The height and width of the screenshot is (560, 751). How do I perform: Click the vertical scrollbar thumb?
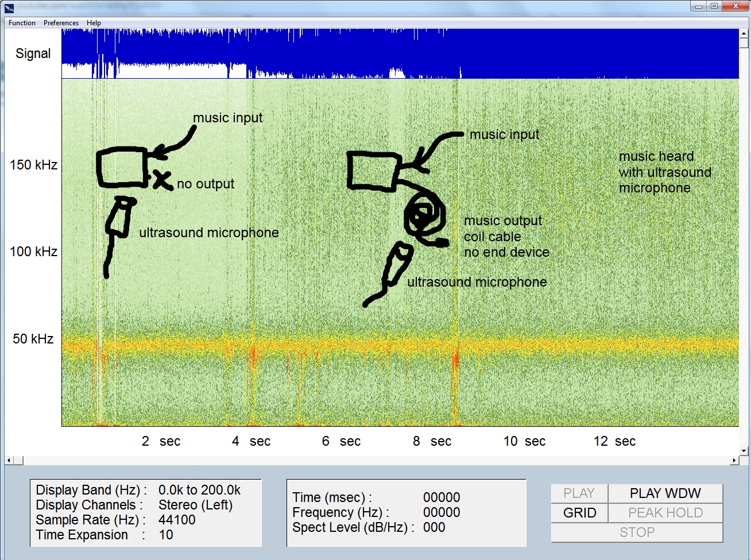point(744,44)
